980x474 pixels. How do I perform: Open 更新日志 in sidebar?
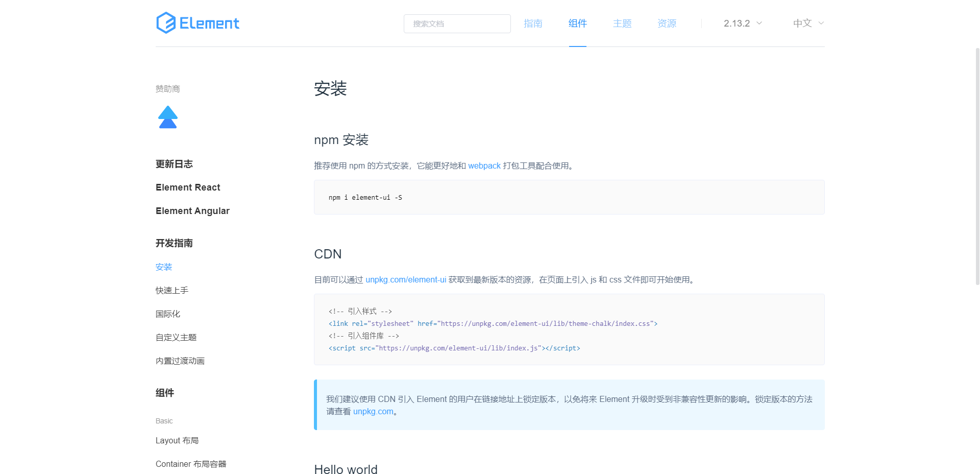174,164
